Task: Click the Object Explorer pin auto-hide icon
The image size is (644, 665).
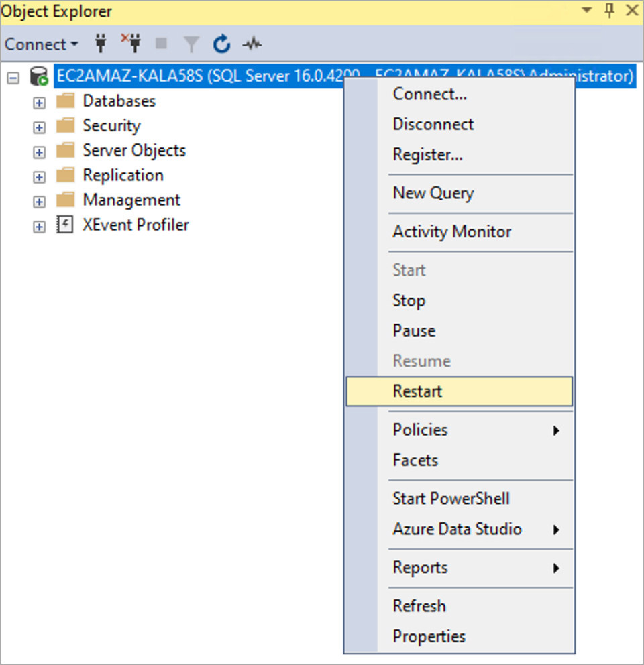Action: click(610, 10)
